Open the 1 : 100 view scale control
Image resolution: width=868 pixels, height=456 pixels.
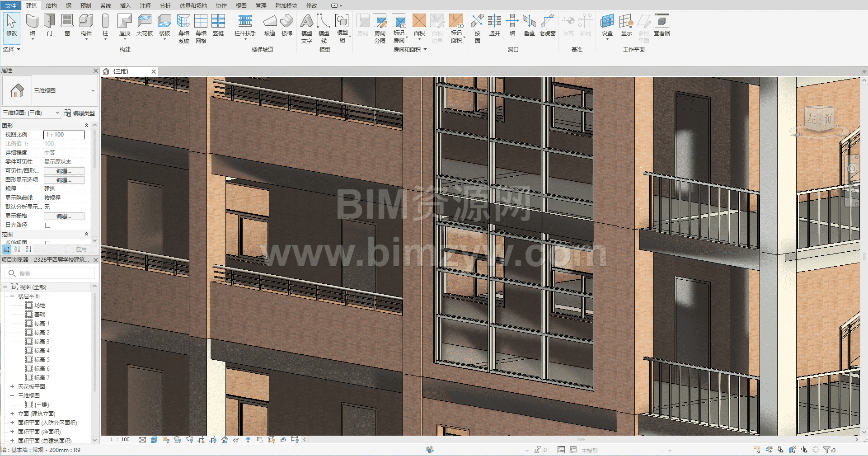point(120,440)
